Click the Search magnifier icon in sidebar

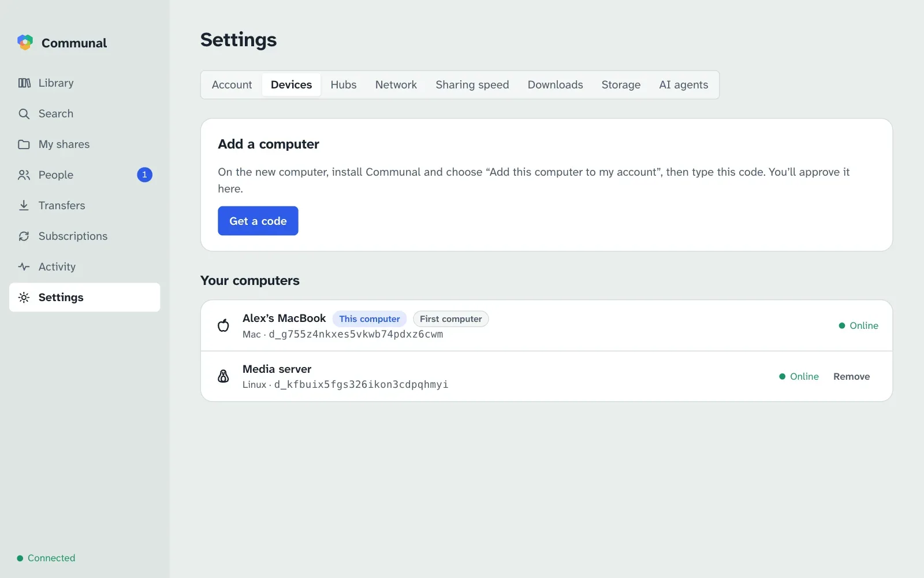click(24, 113)
